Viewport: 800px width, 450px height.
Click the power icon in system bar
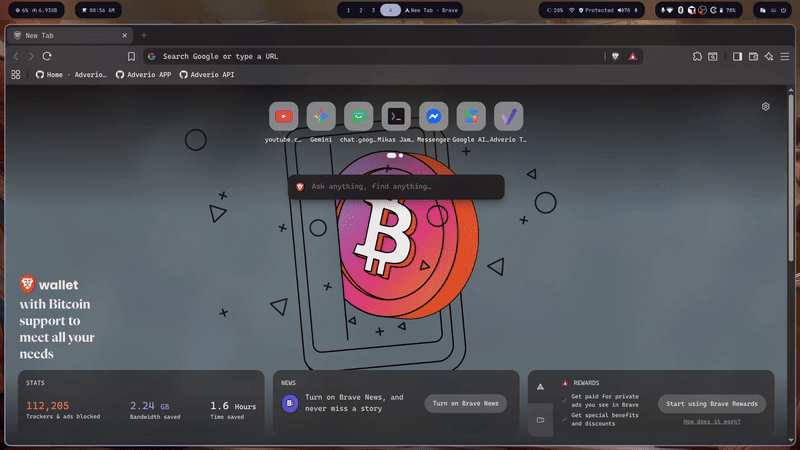[783, 10]
